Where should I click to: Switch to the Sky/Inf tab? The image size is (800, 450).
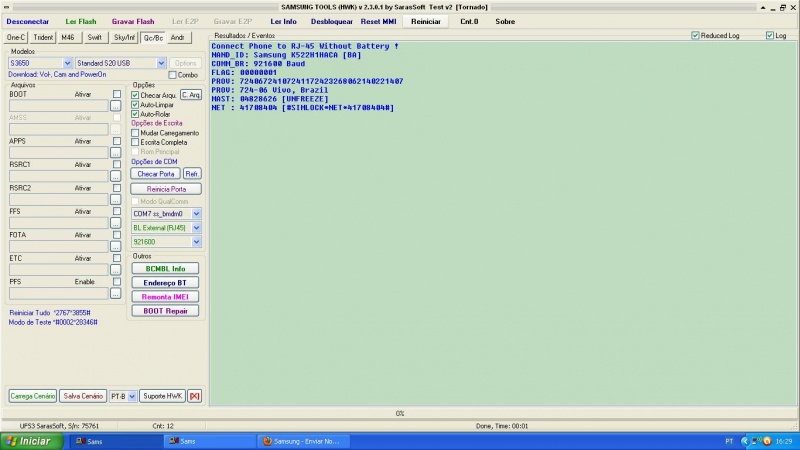[124, 38]
